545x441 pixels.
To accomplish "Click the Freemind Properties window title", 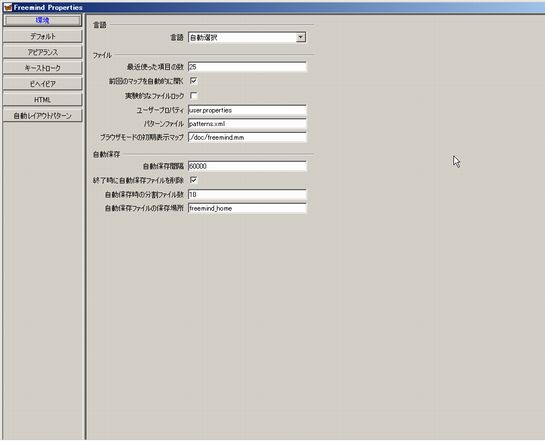I will point(48,7).
